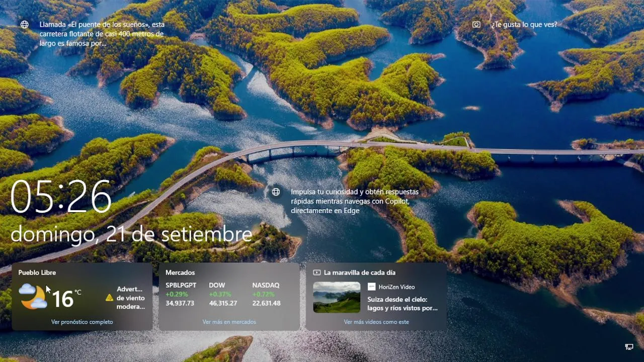
Task: Open 'Ver más en mercados' link
Action: (x=229, y=322)
